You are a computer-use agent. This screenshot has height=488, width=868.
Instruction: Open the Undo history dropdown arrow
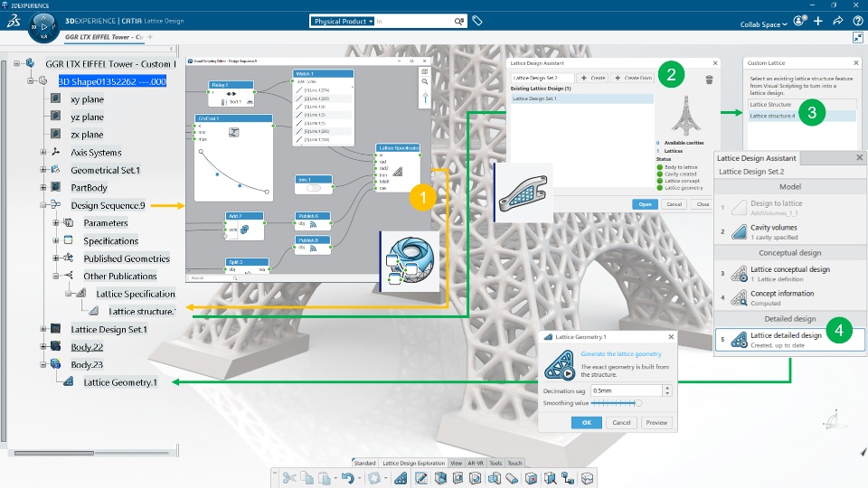click(359, 478)
